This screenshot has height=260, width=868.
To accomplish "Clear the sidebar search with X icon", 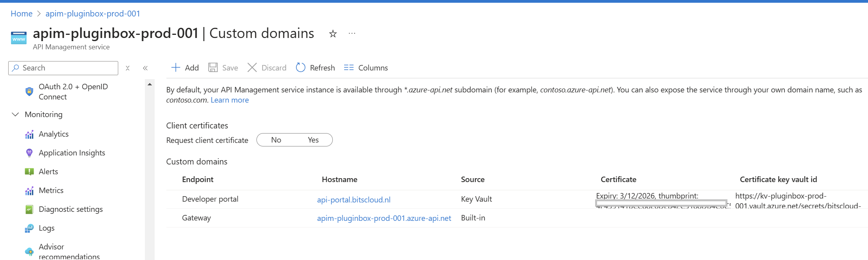I will pos(128,68).
